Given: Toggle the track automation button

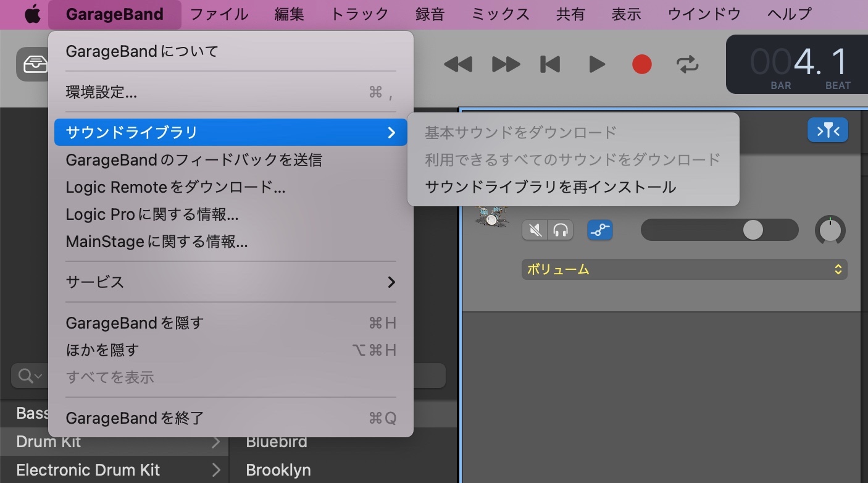Looking at the screenshot, I should [599, 230].
